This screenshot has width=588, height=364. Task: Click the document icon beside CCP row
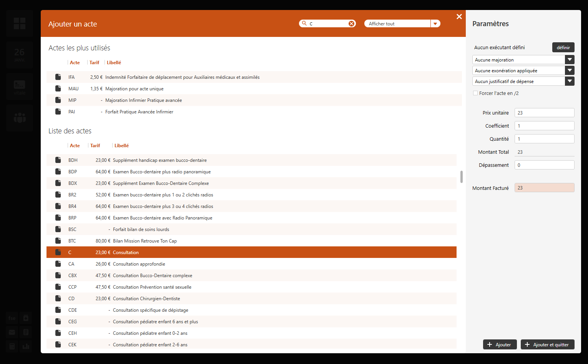58,287
